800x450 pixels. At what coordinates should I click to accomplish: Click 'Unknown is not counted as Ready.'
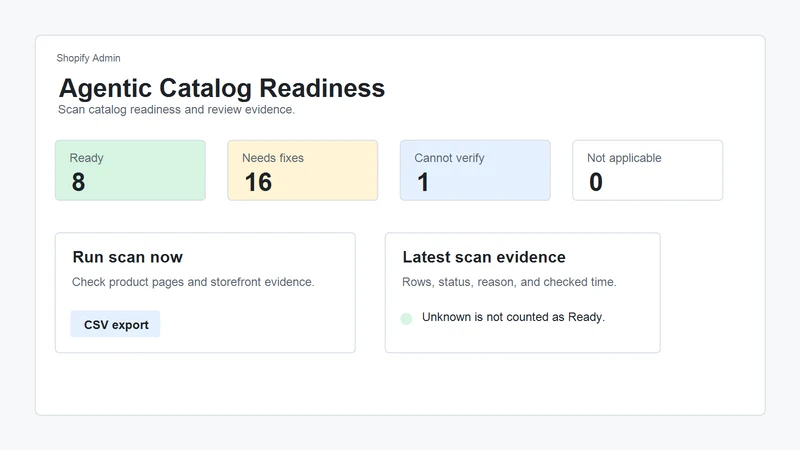pyautogui.click(x=513, y=317)
